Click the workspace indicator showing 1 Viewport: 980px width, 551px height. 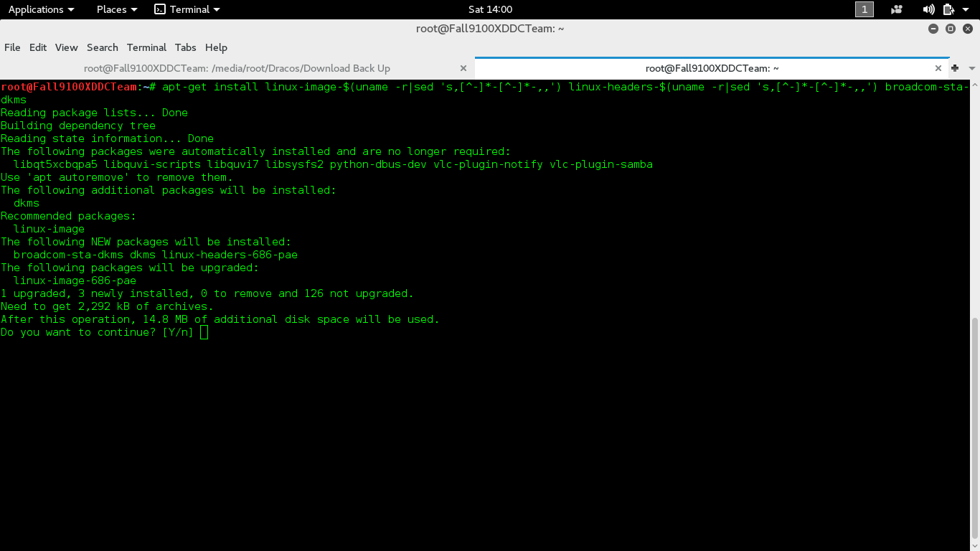[864, 9]
